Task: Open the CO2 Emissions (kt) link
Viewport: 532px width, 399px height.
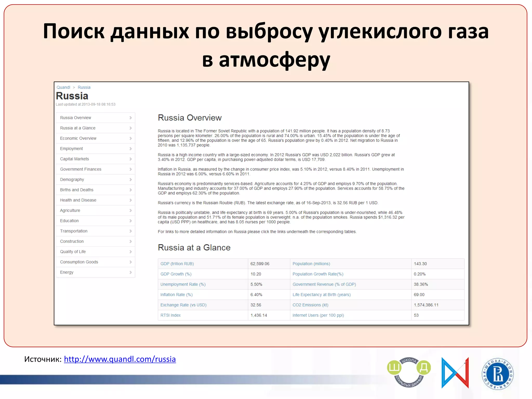Action: point(310,305)
